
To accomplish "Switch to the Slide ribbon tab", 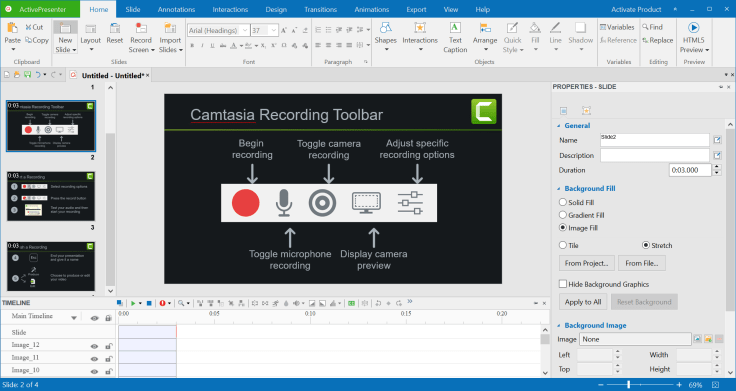I will coord(133,9).
